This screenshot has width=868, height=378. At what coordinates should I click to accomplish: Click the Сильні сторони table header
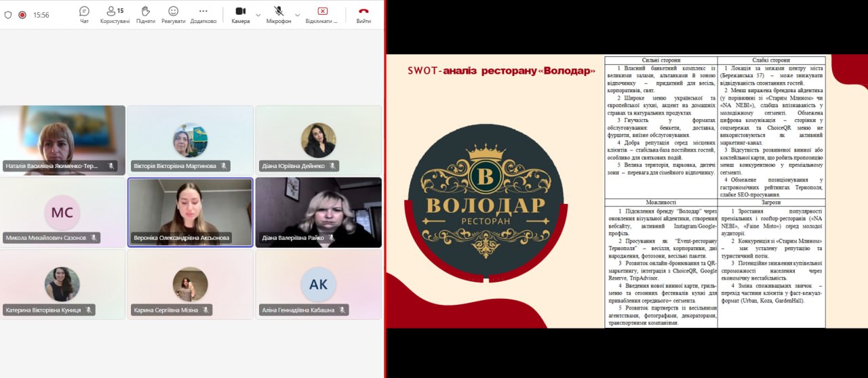(660, 60)
